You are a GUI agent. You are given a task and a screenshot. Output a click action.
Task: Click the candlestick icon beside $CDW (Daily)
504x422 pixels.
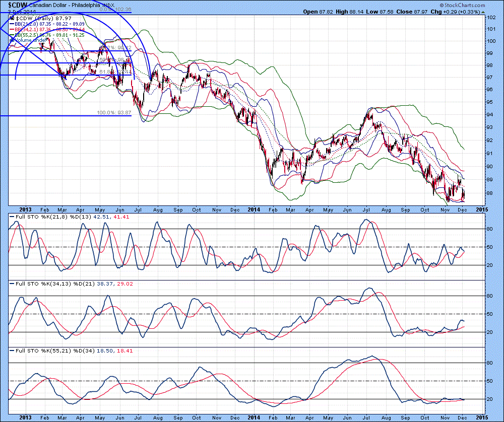point(13,18)
